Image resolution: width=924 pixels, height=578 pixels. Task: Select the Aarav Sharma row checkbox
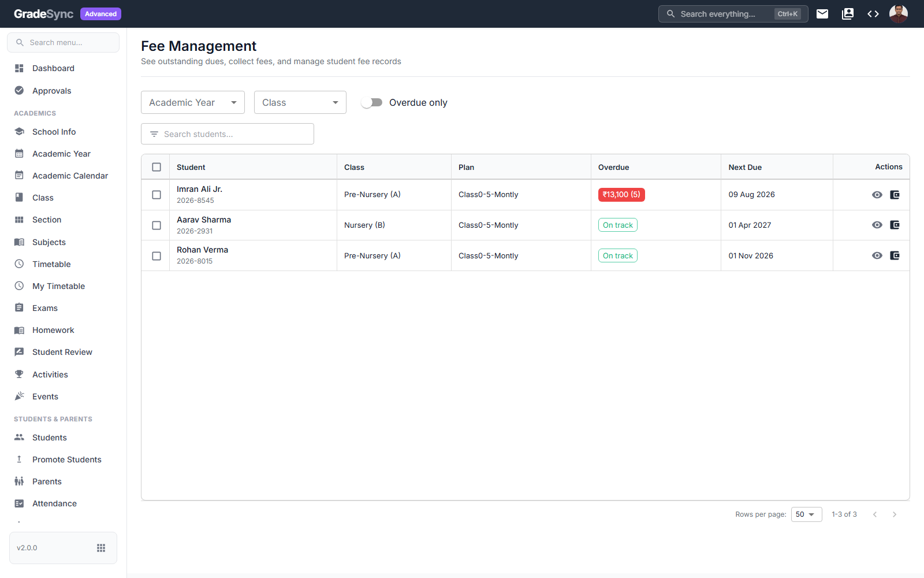tap(157, 225)
